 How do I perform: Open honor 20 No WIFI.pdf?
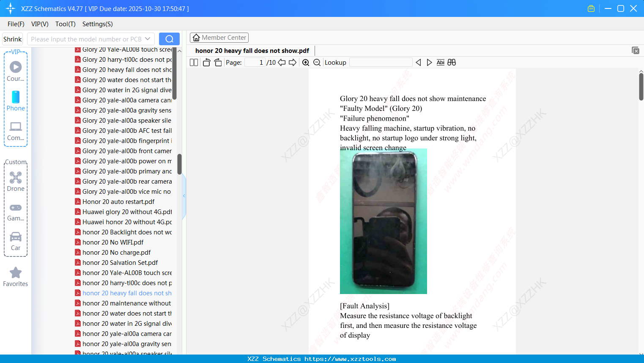109,242
